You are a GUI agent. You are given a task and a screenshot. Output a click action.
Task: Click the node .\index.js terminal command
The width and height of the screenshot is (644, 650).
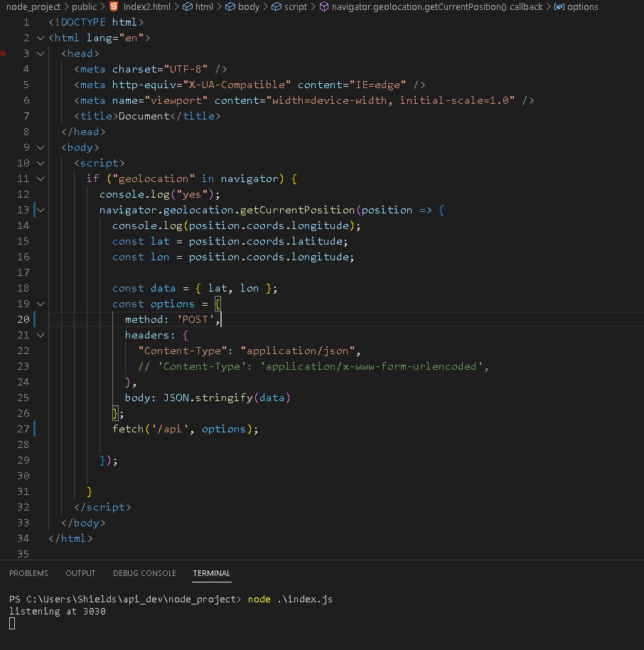pyautogui.click(x=290, y=600)
